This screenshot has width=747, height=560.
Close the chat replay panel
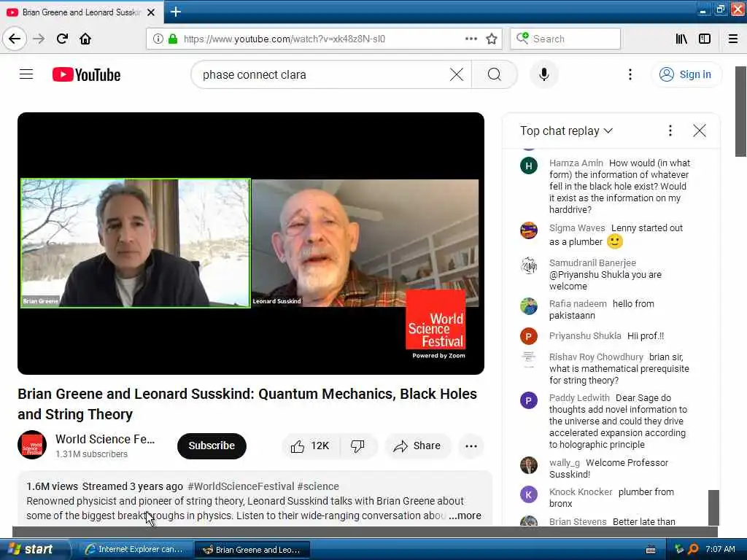(700, 131)
